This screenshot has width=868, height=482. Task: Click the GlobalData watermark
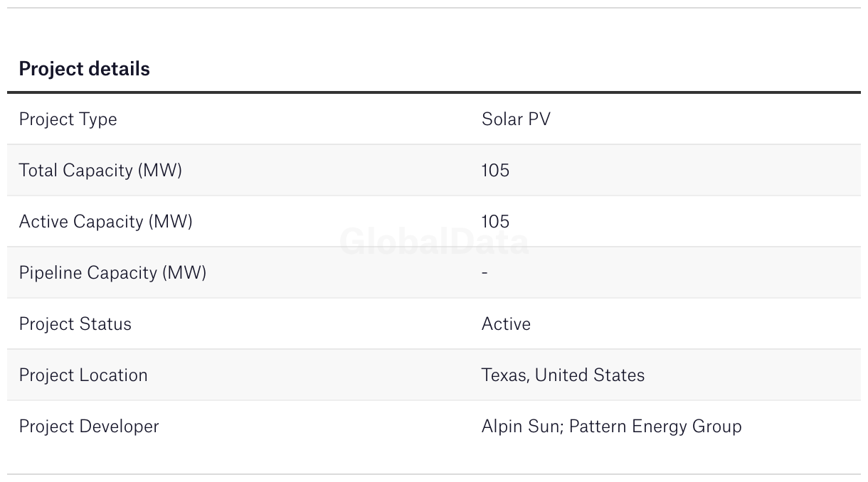pyautogui.click(x=434, y=242)
